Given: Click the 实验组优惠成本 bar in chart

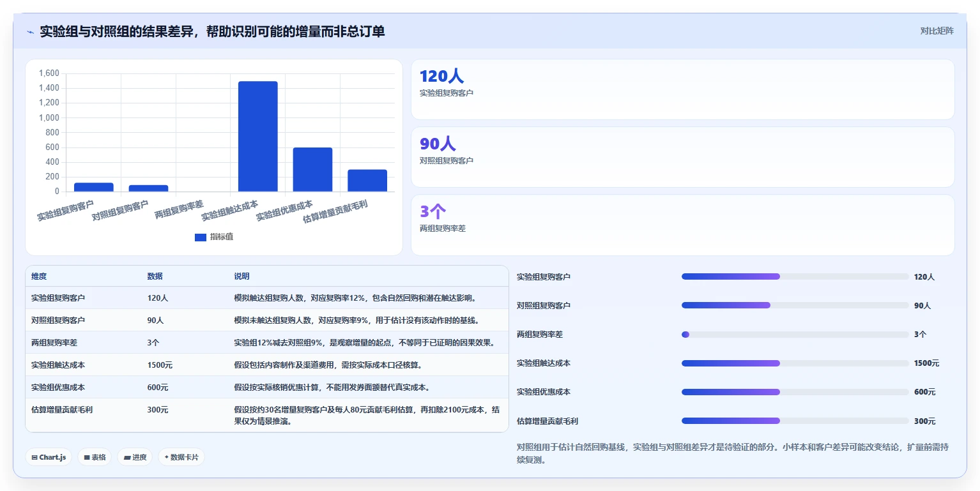Looking at the screenshot, I should (x=312, y=169).
